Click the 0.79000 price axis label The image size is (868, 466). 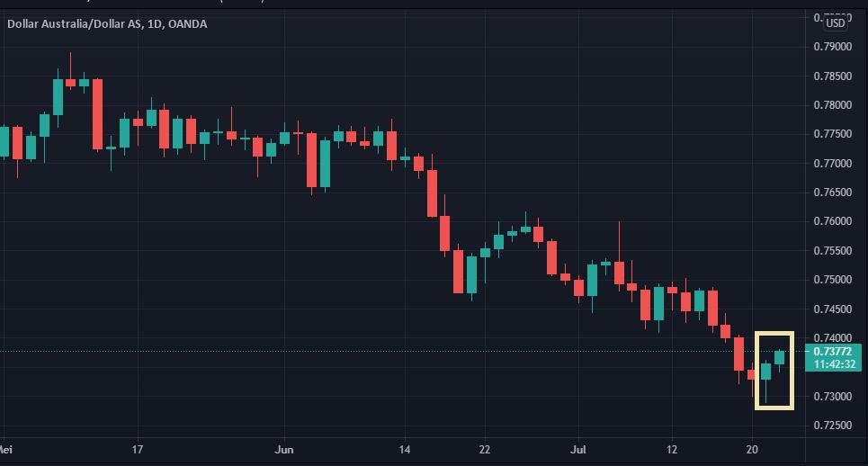point(832,47)
